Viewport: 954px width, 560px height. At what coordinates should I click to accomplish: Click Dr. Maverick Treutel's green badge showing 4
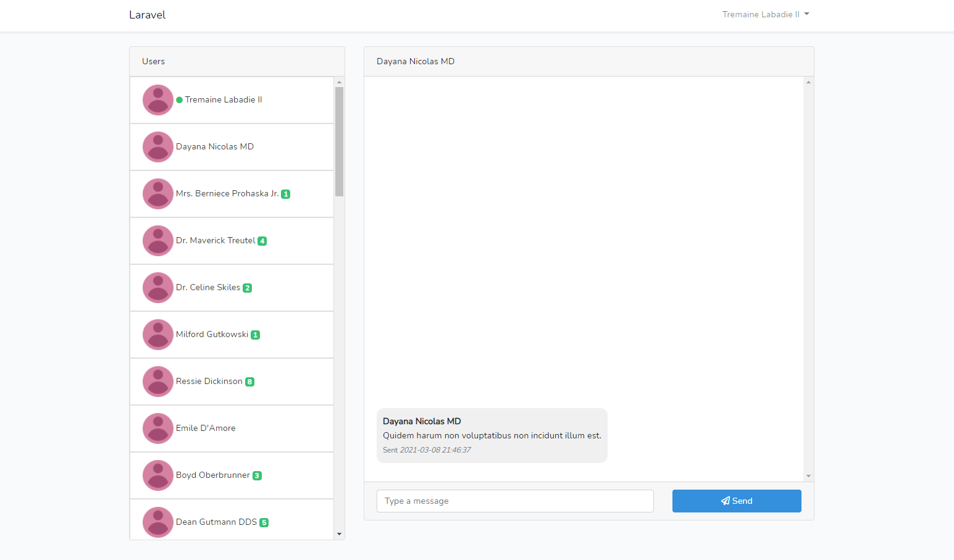[x=262, y=241]
